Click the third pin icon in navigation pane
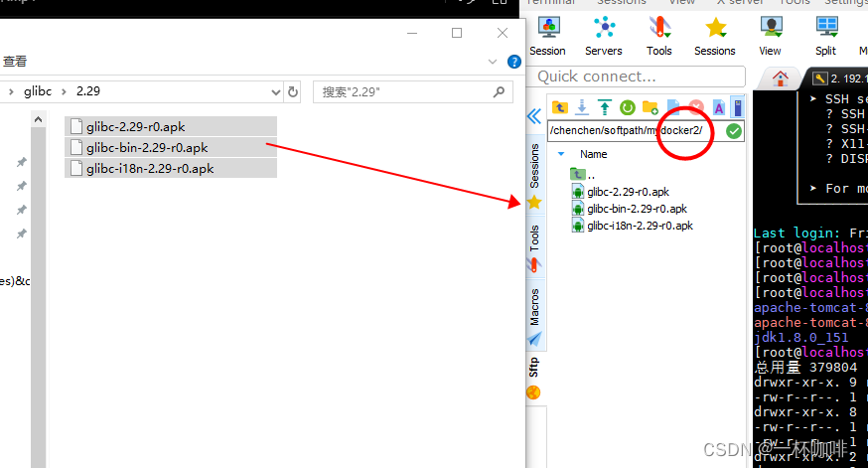 pos(21,210)
